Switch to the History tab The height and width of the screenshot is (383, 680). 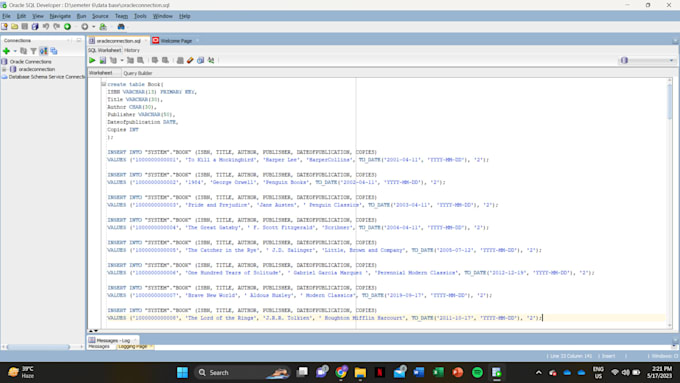click(132, 50)
